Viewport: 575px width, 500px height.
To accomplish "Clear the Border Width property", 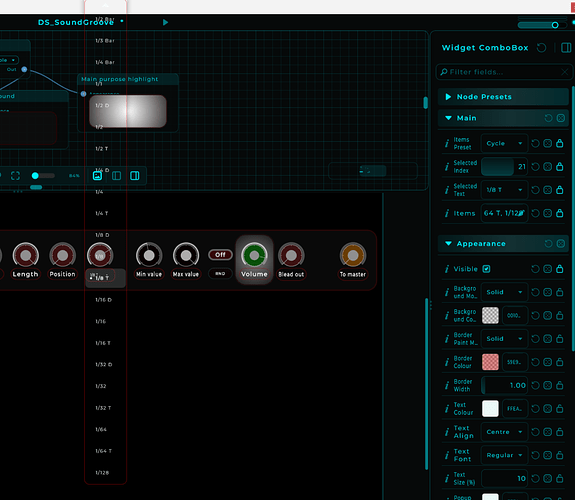I will tap(547, 385).
